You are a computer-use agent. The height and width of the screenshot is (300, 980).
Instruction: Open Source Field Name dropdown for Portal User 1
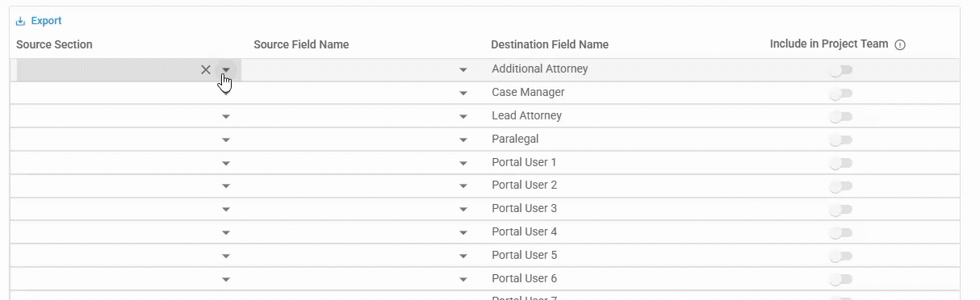(463, 164)
